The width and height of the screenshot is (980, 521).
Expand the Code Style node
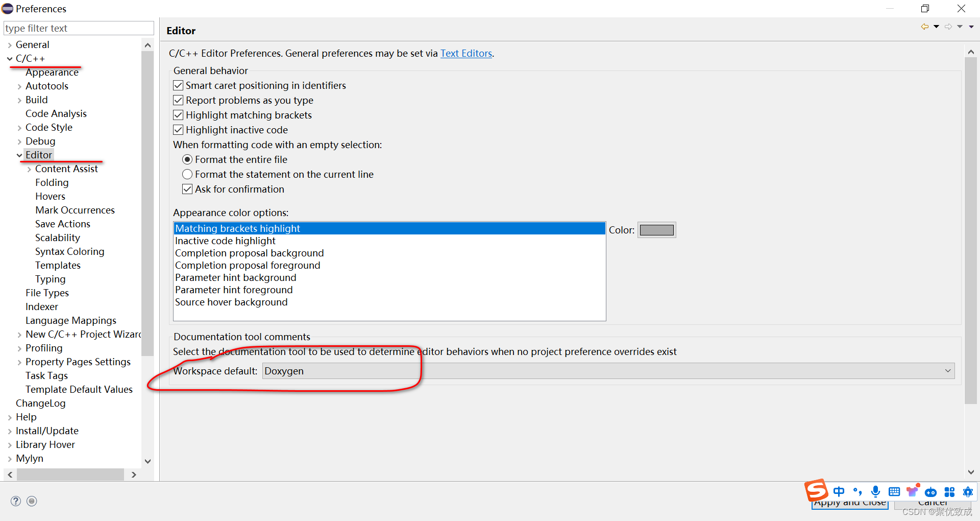coord(19,128)
